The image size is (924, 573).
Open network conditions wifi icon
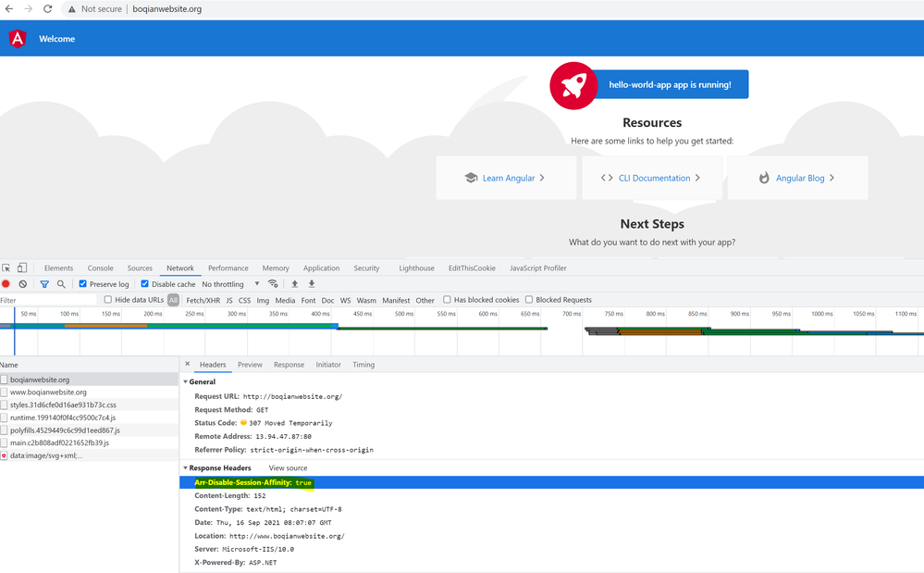(272, 283)
